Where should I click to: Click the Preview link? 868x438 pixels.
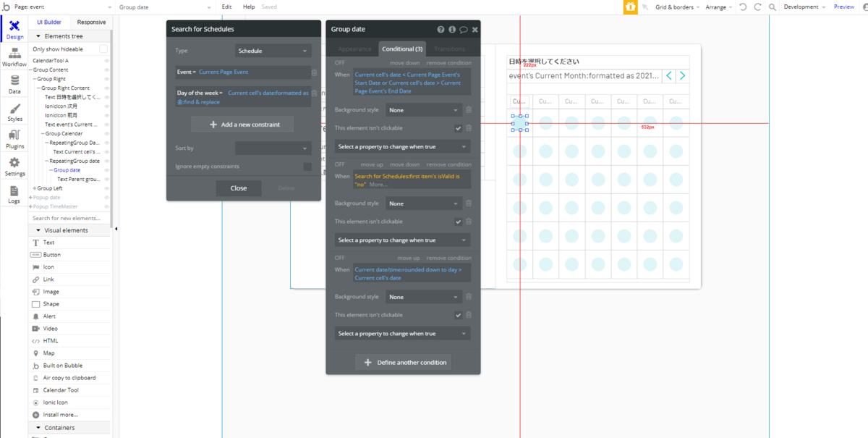(x=844, y=7)
